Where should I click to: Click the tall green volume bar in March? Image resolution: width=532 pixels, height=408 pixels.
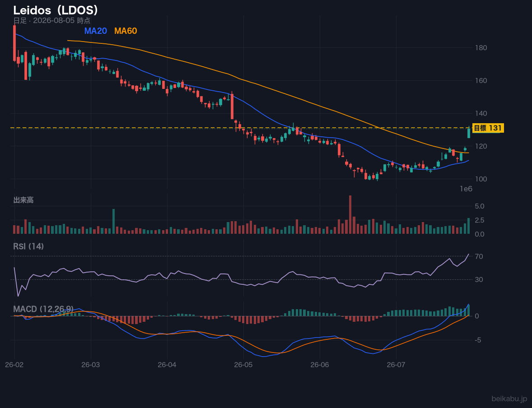(x=114, y=222)
